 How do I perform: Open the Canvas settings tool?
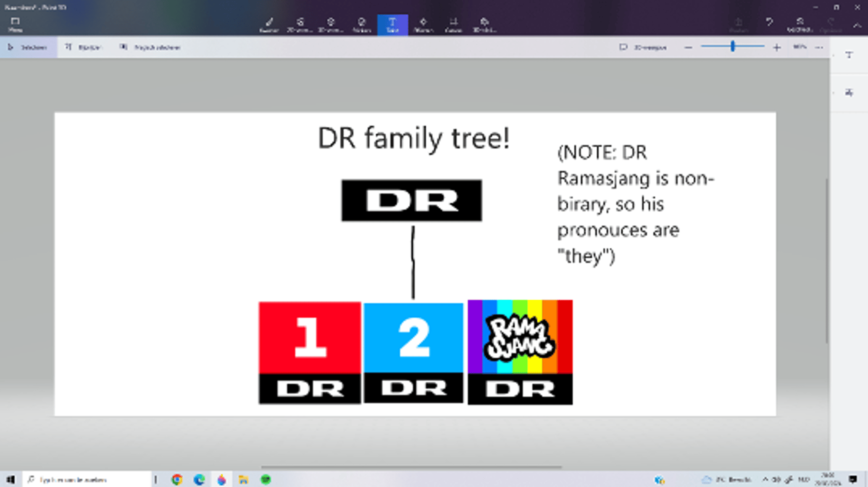pyautogui.click(x=454, y=24)
